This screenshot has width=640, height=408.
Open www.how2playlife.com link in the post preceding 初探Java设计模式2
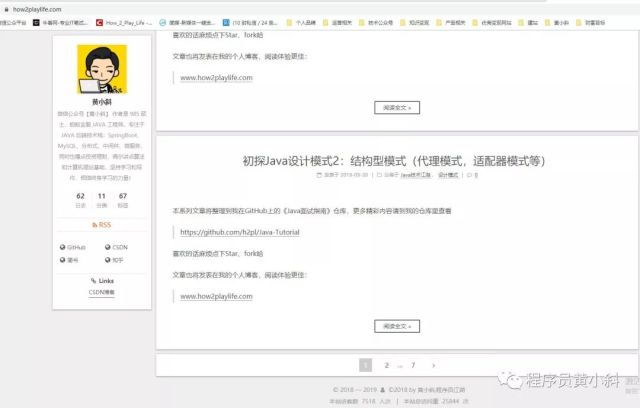point(216,78)
